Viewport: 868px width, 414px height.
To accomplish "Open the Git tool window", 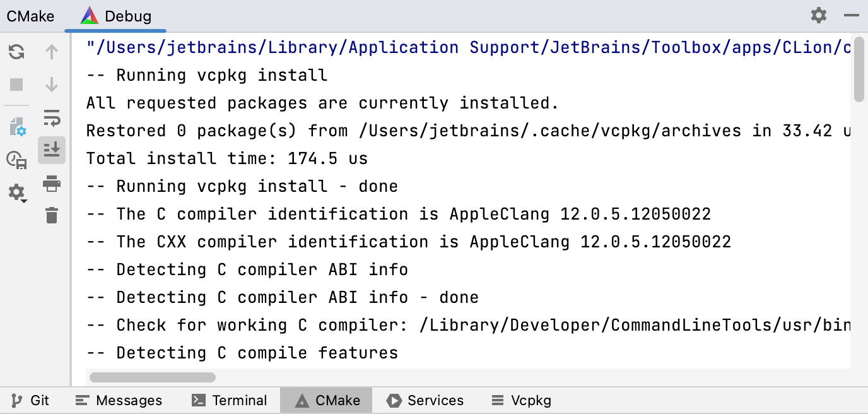I will 30,400.
